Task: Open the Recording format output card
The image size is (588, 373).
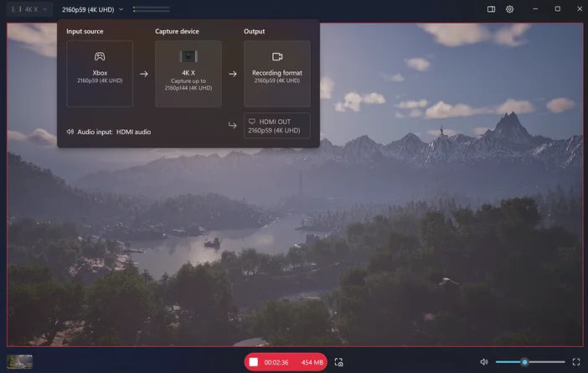Action: click(277, 74)
